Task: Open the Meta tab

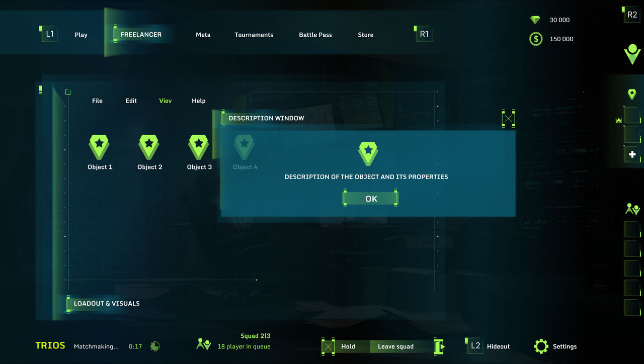Action: pos(203,35)
